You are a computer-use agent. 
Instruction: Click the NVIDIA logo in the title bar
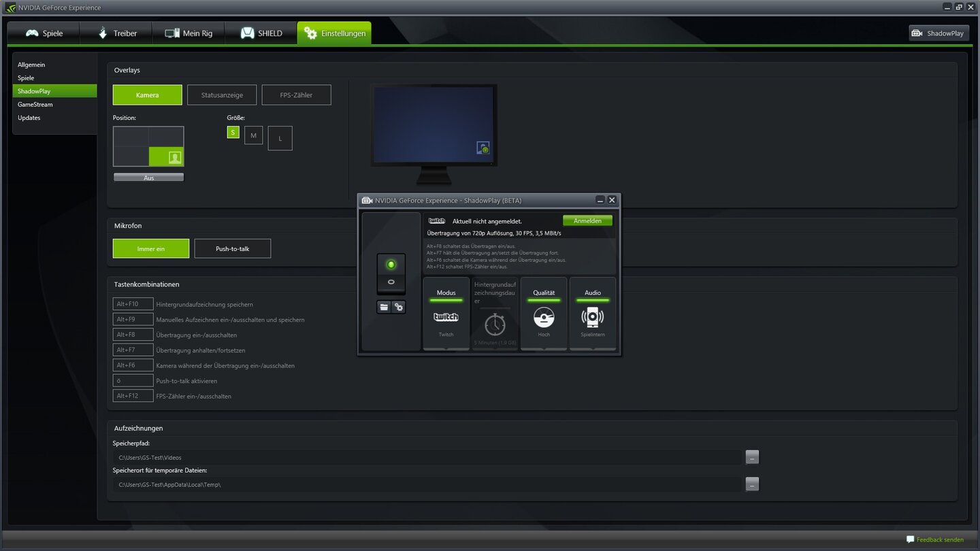10,7
